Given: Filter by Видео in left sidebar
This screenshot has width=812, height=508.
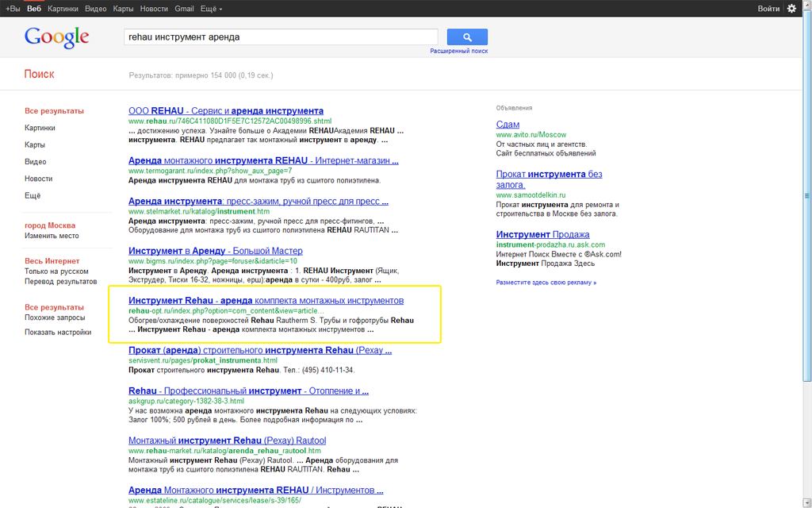Looking at the screenshot, I should click(x=35, y=162).
